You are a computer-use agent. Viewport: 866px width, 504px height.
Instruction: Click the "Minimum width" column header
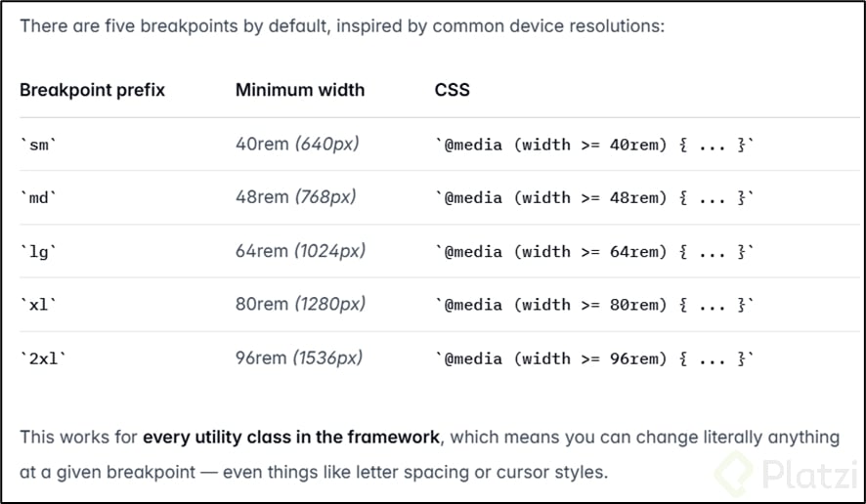coord(300,90)
